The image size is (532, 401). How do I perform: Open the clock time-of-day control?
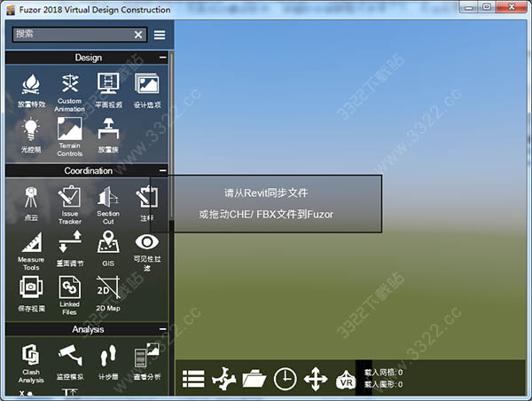[285, 379]
